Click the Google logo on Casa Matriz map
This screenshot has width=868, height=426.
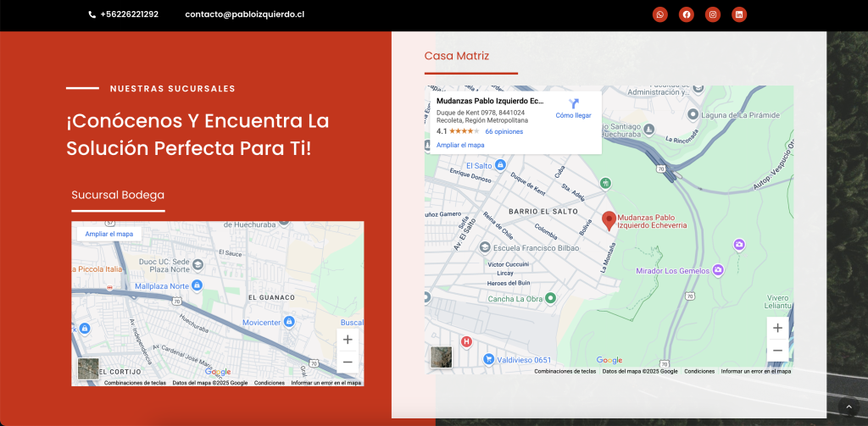[609, 360]
